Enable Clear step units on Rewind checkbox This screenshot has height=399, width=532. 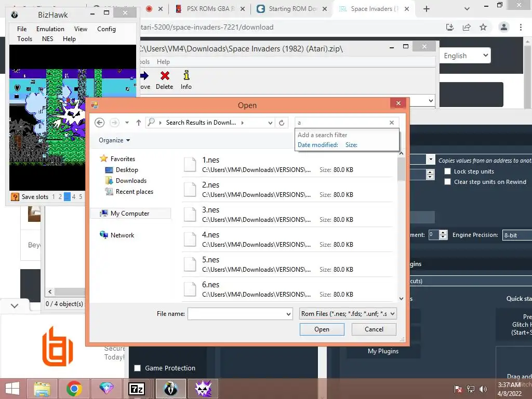pos(448,182)
